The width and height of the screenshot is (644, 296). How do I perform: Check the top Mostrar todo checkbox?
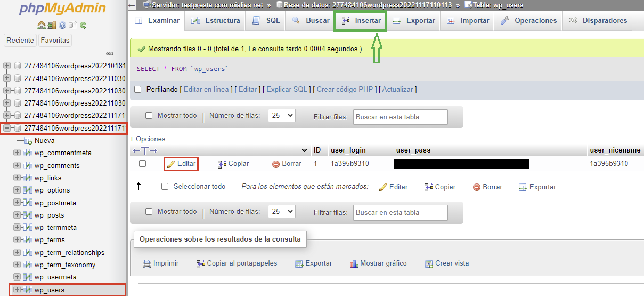(x=149, y=116)
